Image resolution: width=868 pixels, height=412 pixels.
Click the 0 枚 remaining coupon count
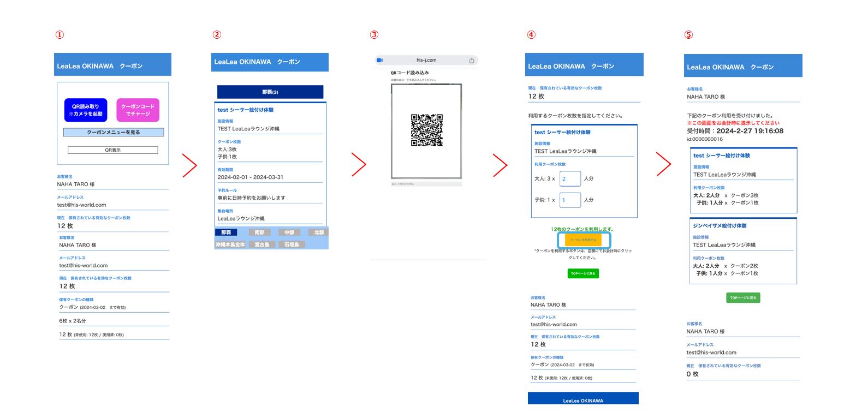692,374
